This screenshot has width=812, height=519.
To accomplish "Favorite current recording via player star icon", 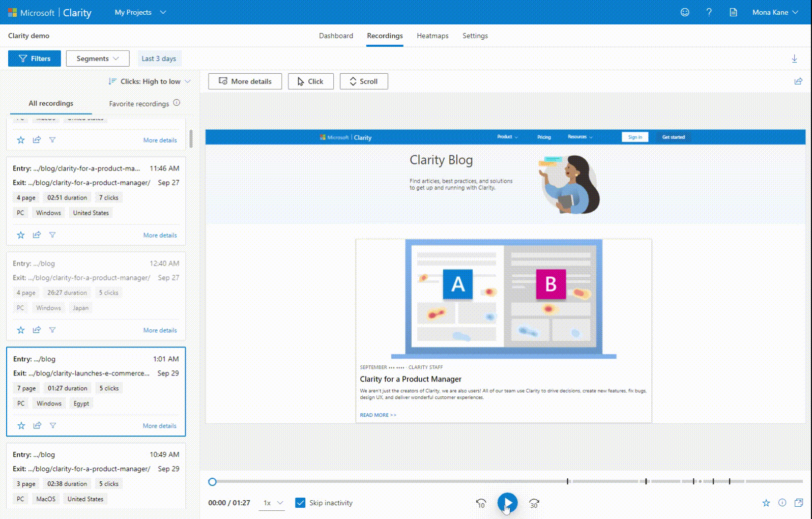I will tap(766, 503).
